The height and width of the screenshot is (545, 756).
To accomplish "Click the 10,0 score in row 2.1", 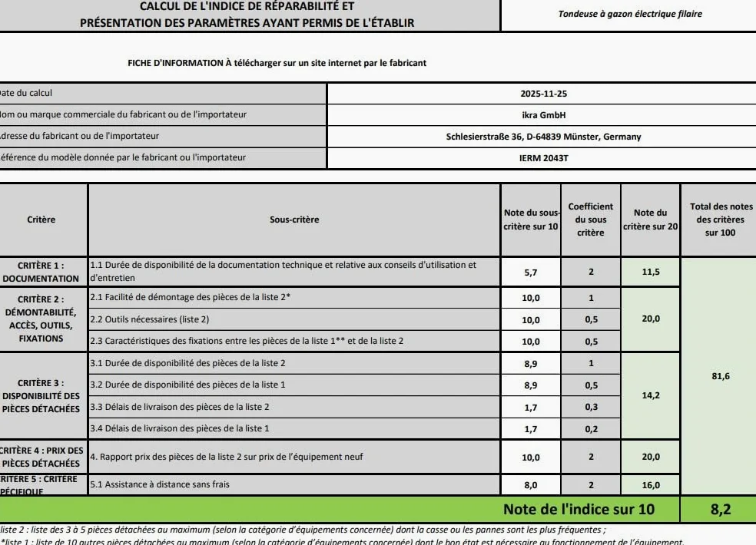I will tap(531, 298).
